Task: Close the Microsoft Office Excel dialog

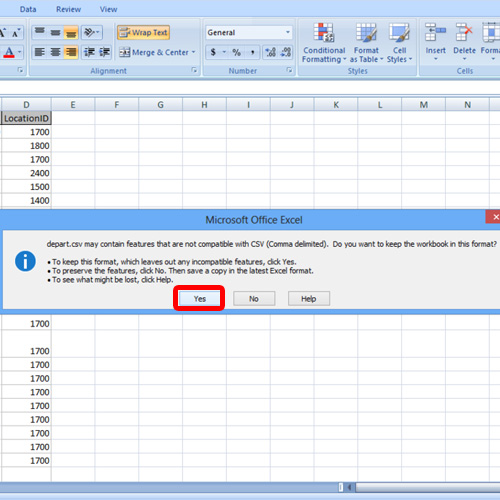Action: (x=494, y=217)
